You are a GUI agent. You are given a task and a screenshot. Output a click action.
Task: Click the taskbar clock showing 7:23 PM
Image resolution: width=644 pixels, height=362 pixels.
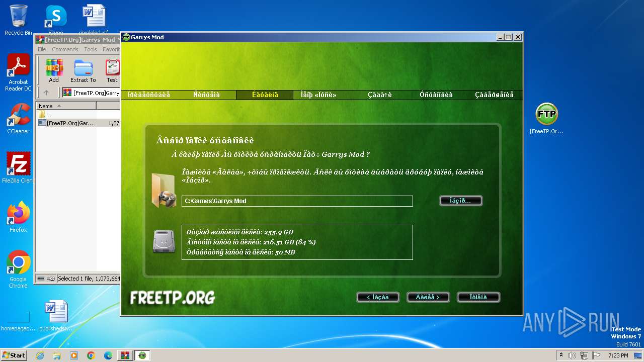tap(618, 355)
